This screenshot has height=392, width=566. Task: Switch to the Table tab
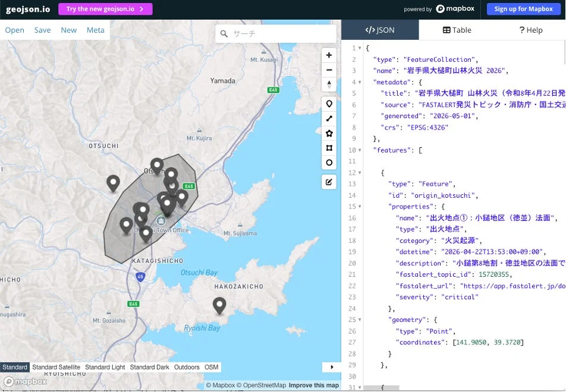point(457,30)
